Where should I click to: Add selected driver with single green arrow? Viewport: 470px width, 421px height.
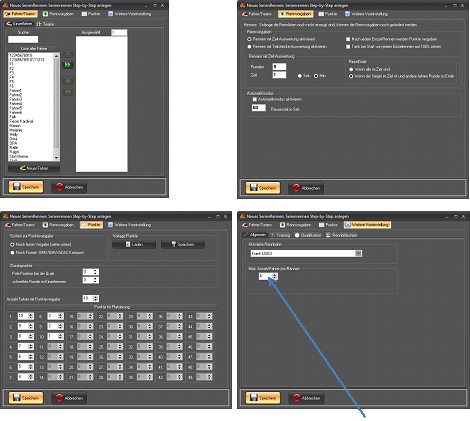(x=68, y=54)
